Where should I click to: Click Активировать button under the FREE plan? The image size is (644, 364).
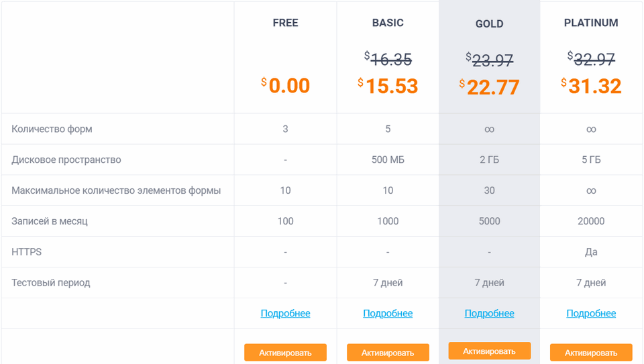[x=285, y=353]
